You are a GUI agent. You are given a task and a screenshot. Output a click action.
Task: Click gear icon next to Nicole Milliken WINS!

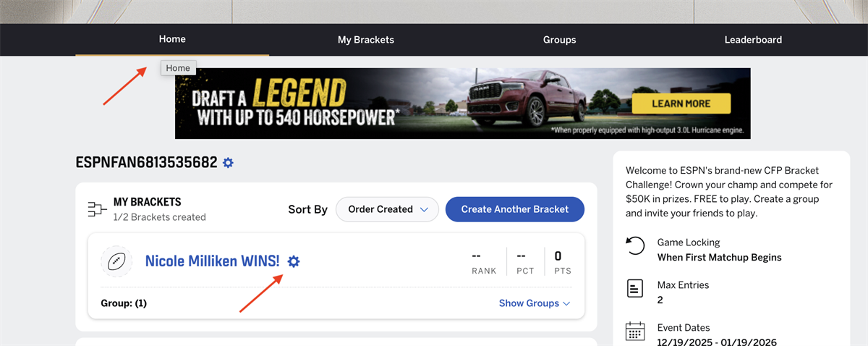(294, 261)
